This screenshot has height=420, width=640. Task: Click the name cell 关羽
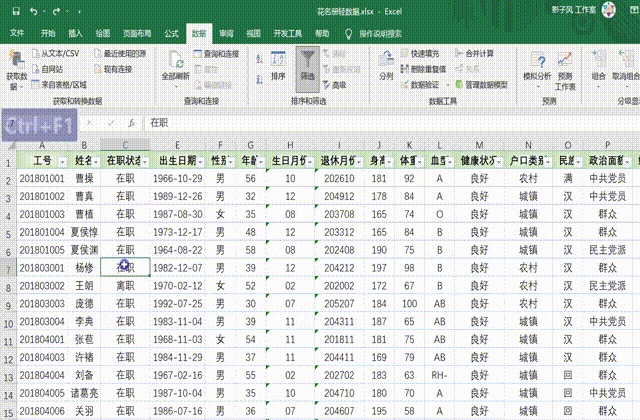84,411
